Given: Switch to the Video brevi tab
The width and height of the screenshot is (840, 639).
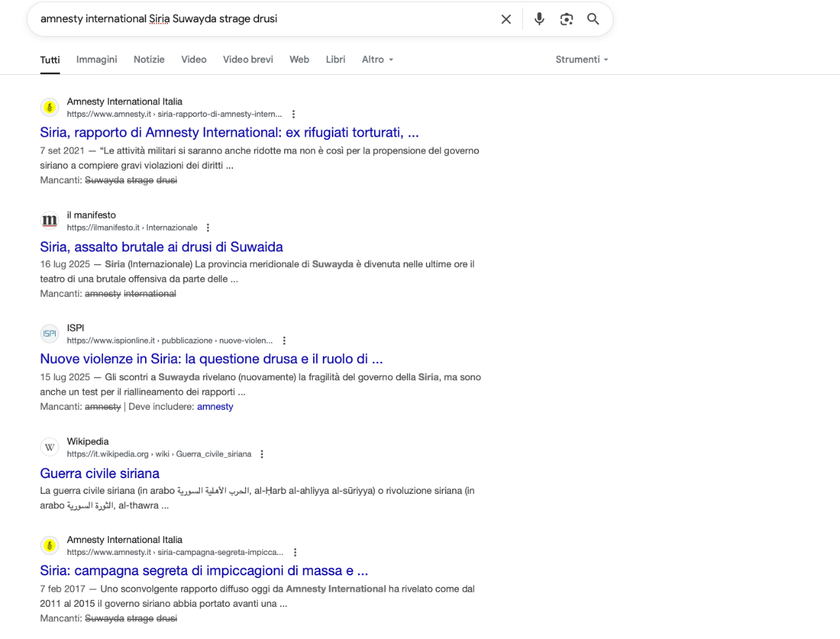Looking at the screenshot, I should click(248, 59).
